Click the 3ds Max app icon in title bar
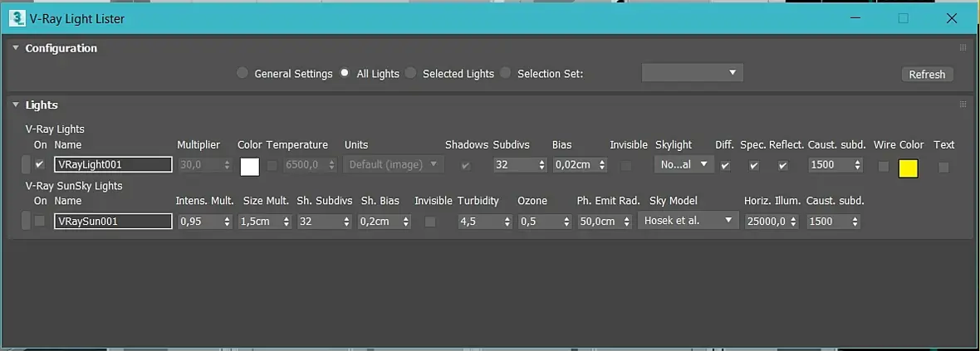Screen dimensions: 980x351 coord(17,19)
